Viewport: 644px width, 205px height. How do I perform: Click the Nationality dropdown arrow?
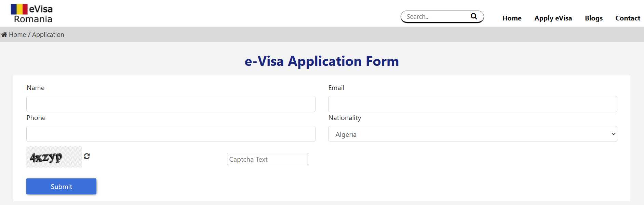click(613, 134)
